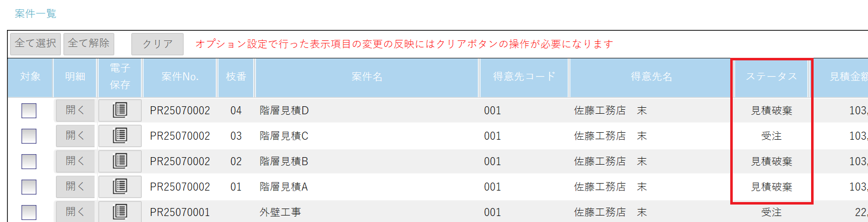The image size is (868, 222).
Task: Open electronic storage document icon for 階層見積B
Action: tap(120, 161)
